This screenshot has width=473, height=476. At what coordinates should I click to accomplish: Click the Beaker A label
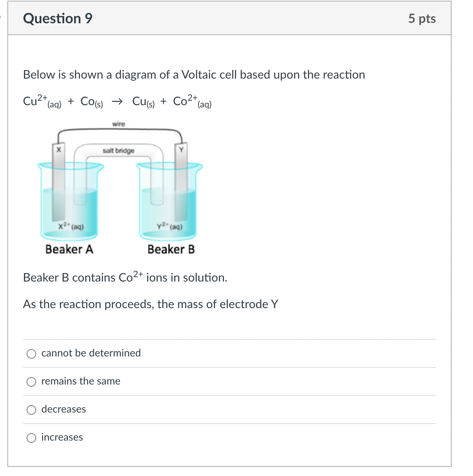coord(69,249)
